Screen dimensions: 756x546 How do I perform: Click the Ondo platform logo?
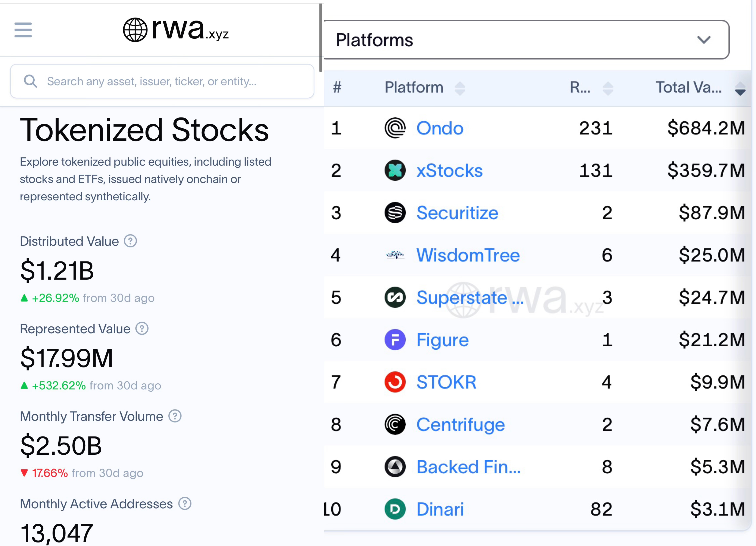[x=395, y=128]
